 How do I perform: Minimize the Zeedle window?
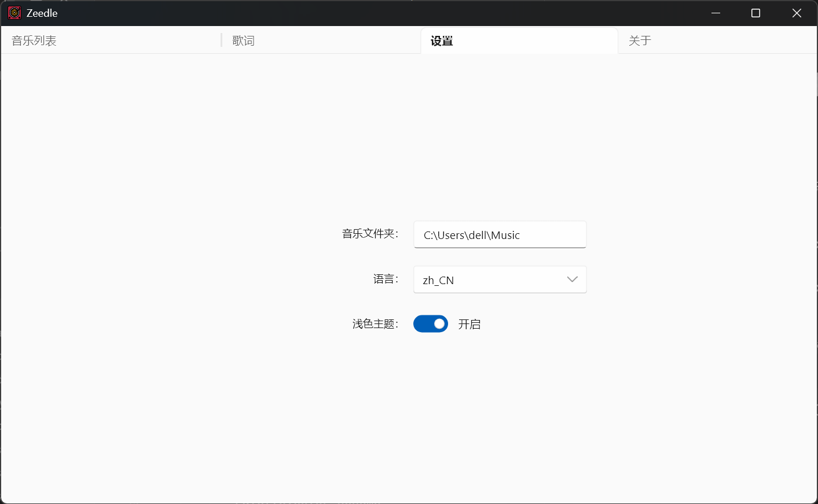point(716,13)
